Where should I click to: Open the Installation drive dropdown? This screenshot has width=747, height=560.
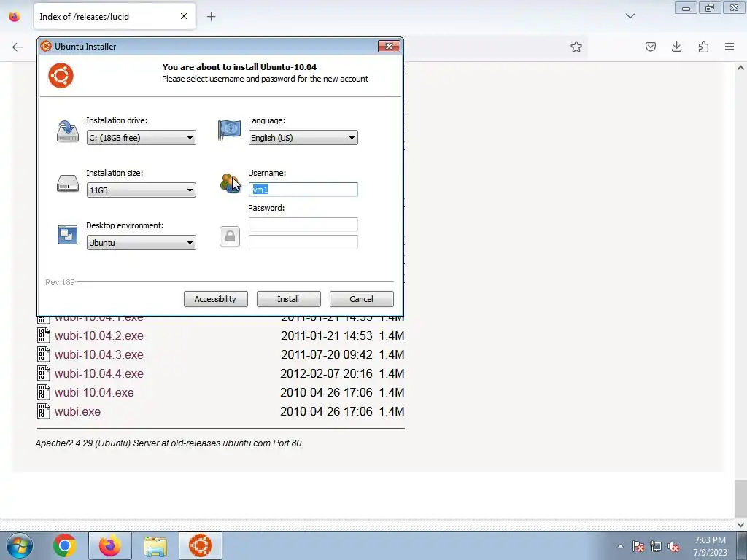(141, 138)
